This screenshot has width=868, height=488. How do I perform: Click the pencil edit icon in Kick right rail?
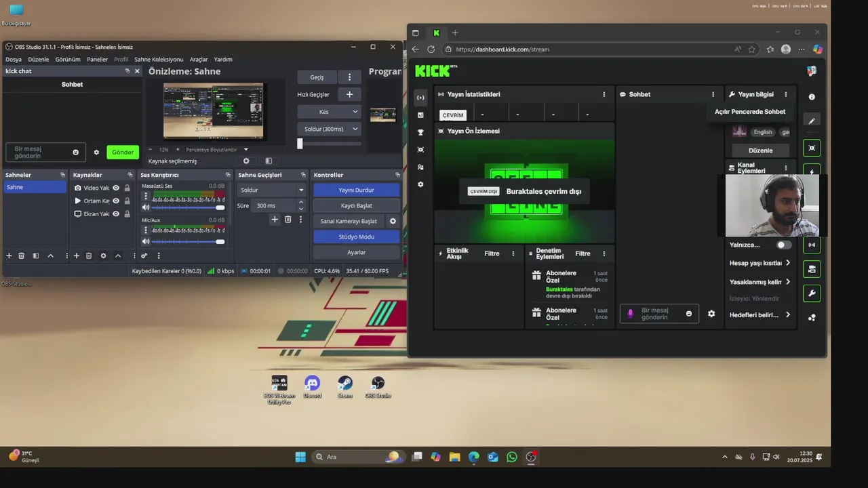(x=812, y=121)
